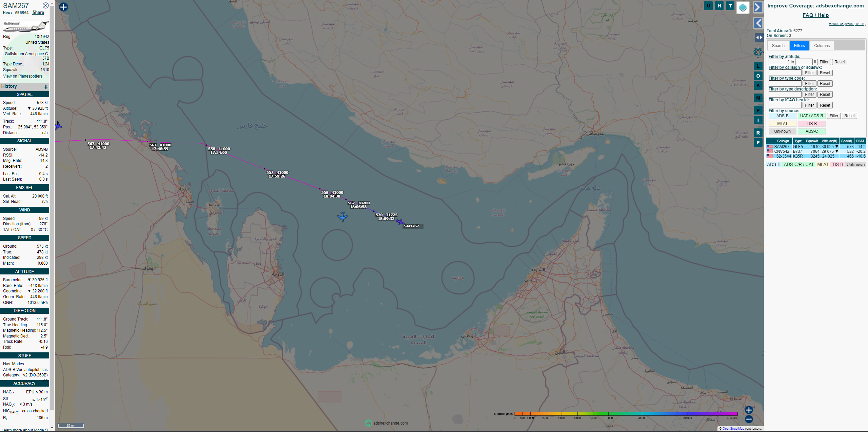
Task: Click the left arrow sidebar button
Action: coord(758,23)
